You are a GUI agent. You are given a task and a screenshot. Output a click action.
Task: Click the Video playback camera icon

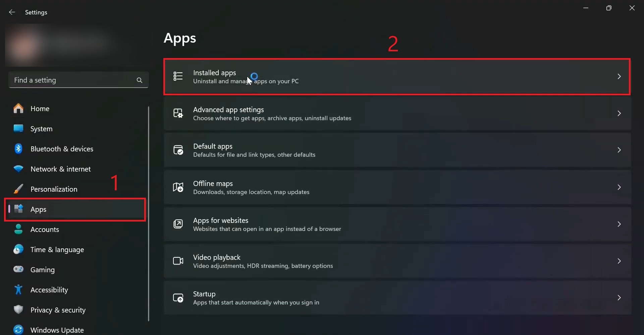(x=178, y=261)
